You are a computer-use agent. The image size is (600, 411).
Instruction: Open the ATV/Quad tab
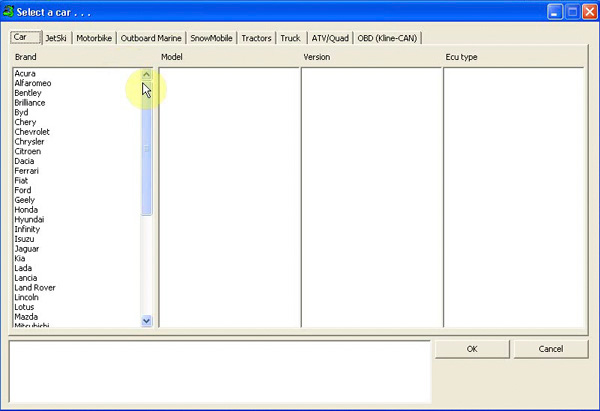[330, 38]
